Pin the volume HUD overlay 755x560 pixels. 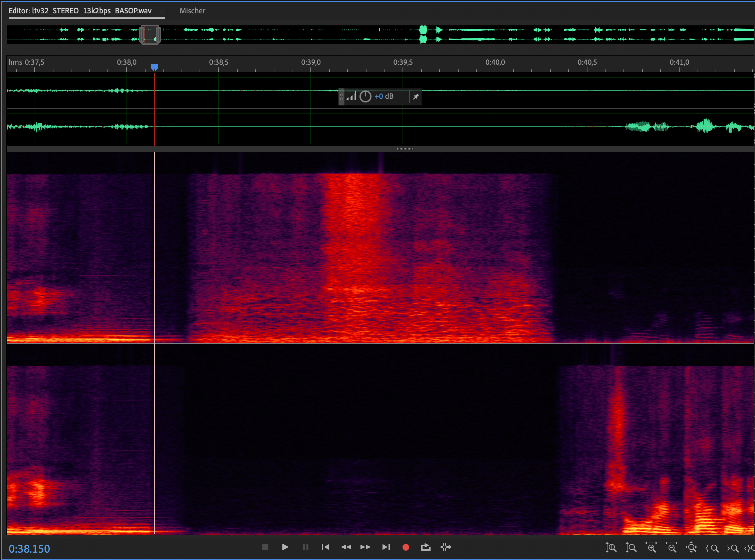point(416,96)
